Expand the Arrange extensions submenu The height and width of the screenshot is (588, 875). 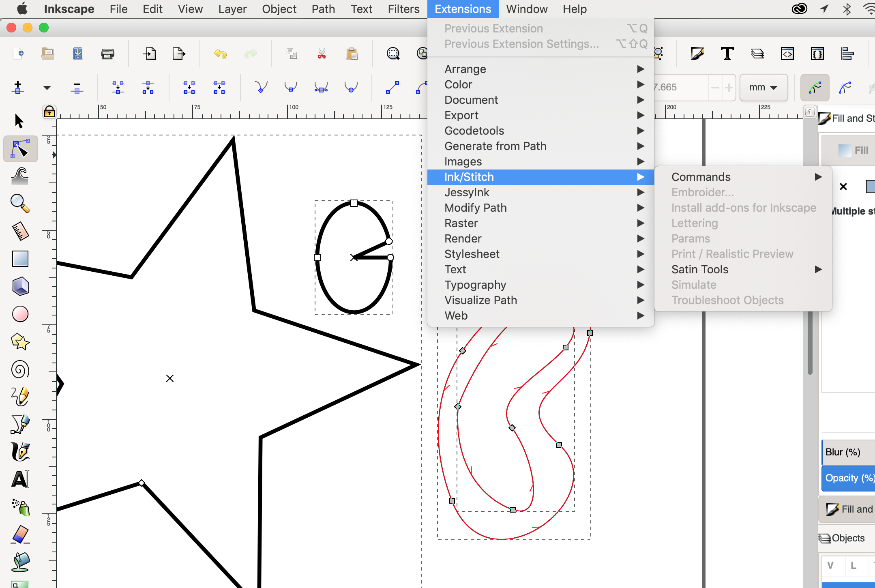(x=541, y=69)
